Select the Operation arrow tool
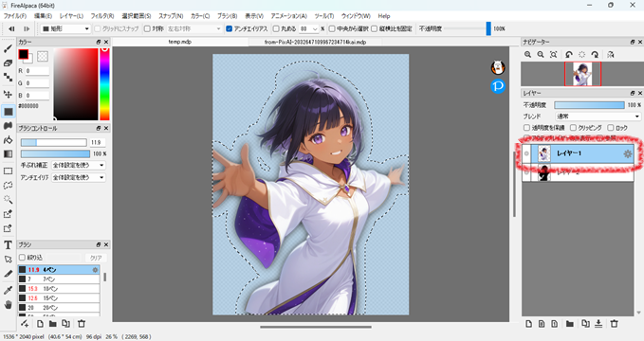This screenshot has width=644, height=341. click(x=8, y=260)
